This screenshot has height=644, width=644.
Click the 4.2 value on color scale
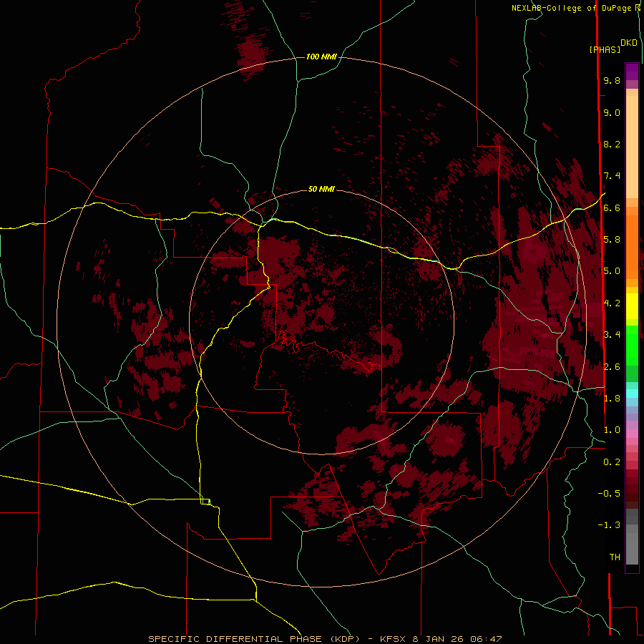click(x=612, y=303)
